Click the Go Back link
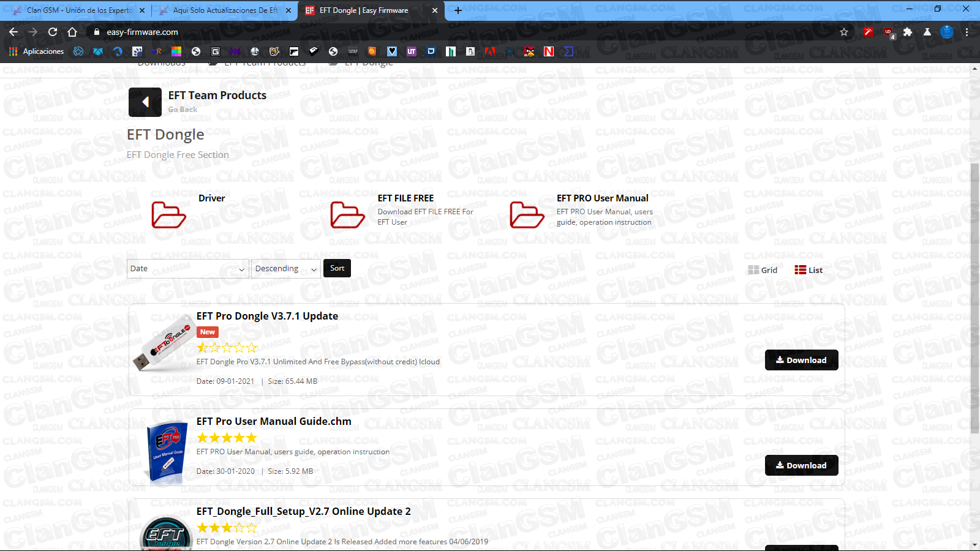The height and width of the screenshot is (551, 980). [x=183, y=110]
